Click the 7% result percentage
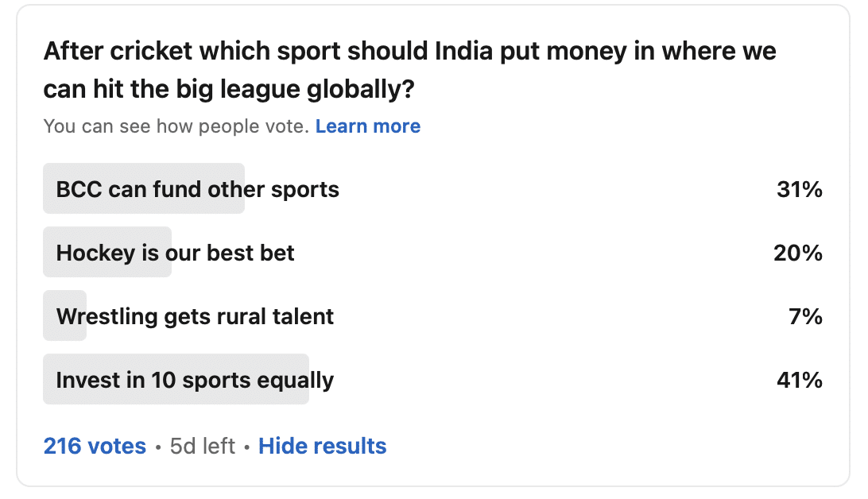 click(805, 317)
